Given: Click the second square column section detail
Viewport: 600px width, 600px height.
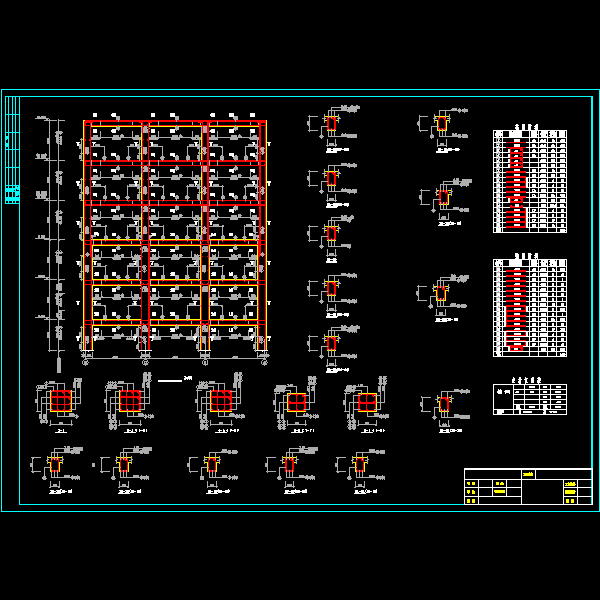Looking at the screenshot, I should click(x=130, y=401).
